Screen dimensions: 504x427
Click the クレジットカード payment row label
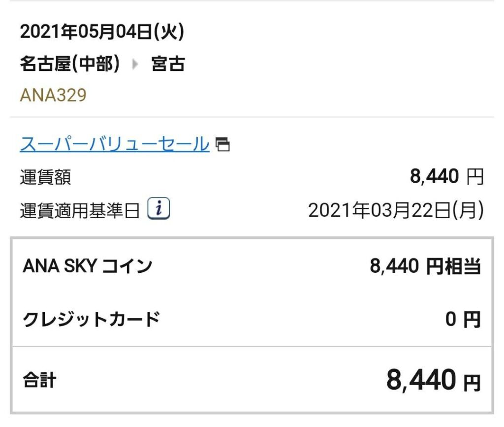point(91,319)
